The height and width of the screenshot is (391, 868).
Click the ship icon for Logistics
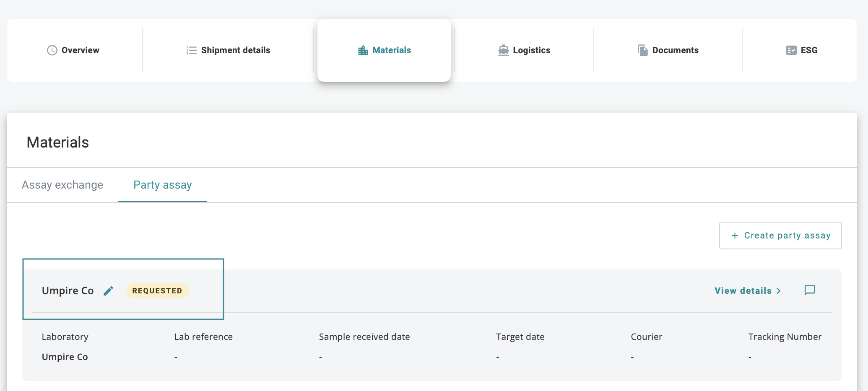coord(503,50)
